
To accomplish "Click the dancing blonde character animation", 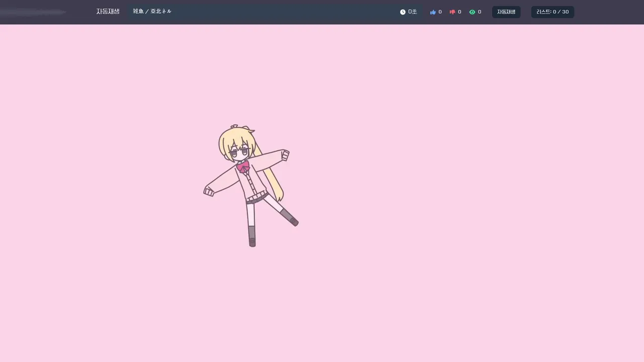I will [251, 186].
